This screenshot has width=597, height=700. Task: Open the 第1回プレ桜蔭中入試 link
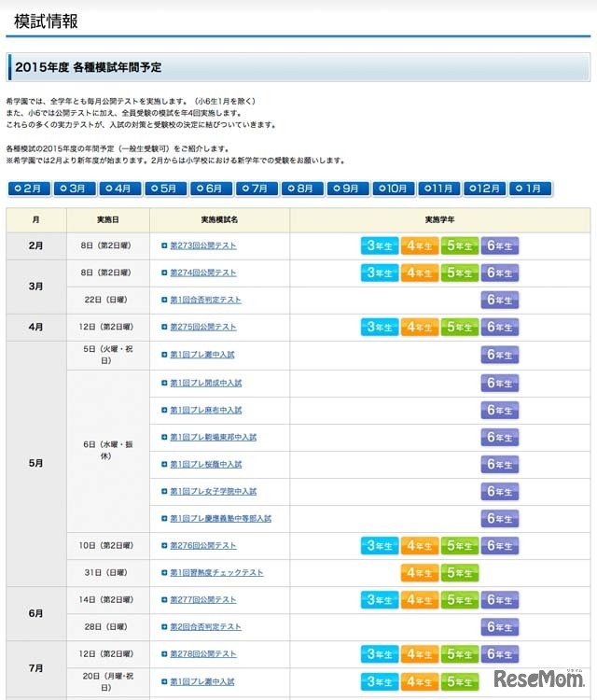pyautogui.click(x=206, y=464)
